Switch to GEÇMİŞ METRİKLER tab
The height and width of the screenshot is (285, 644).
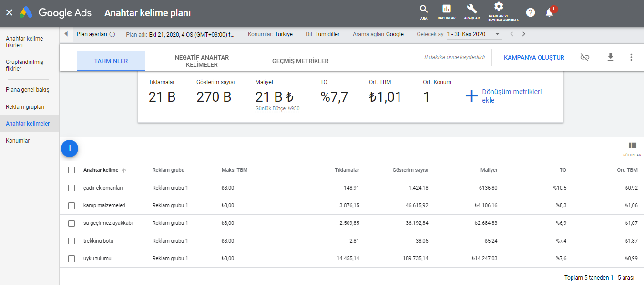(300, 61)
